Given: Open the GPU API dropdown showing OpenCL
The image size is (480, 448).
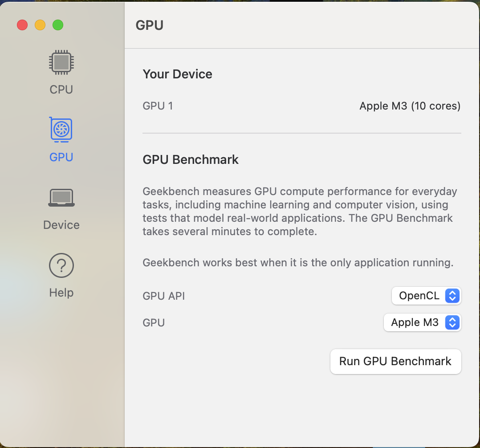Looking at the screenshot, I should tap(419, 296).
